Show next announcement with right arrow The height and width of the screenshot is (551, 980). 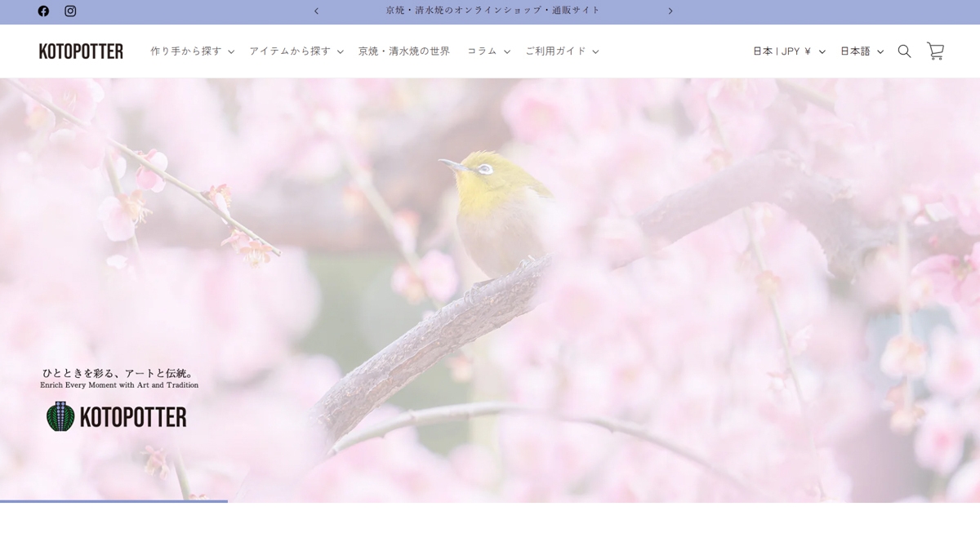tap(670, 11)
